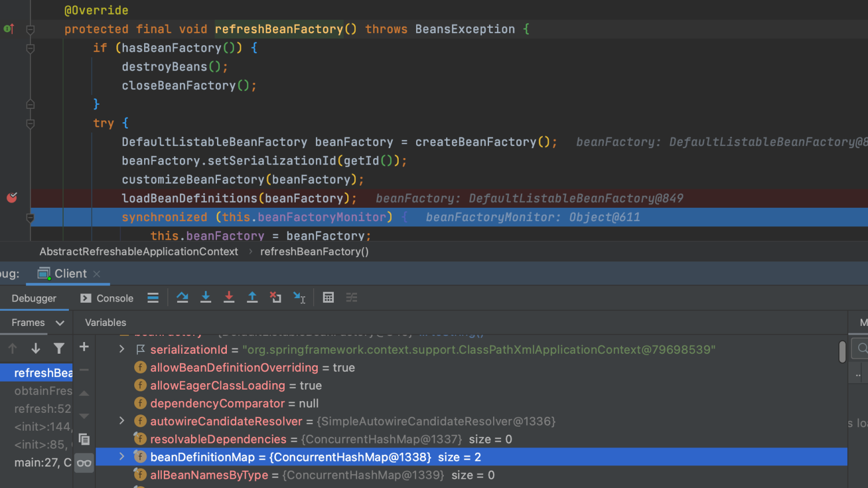Expand the autowireCandidateResolver variable node
The height and width of the screenshot is (488, 868).
[122, 421]
